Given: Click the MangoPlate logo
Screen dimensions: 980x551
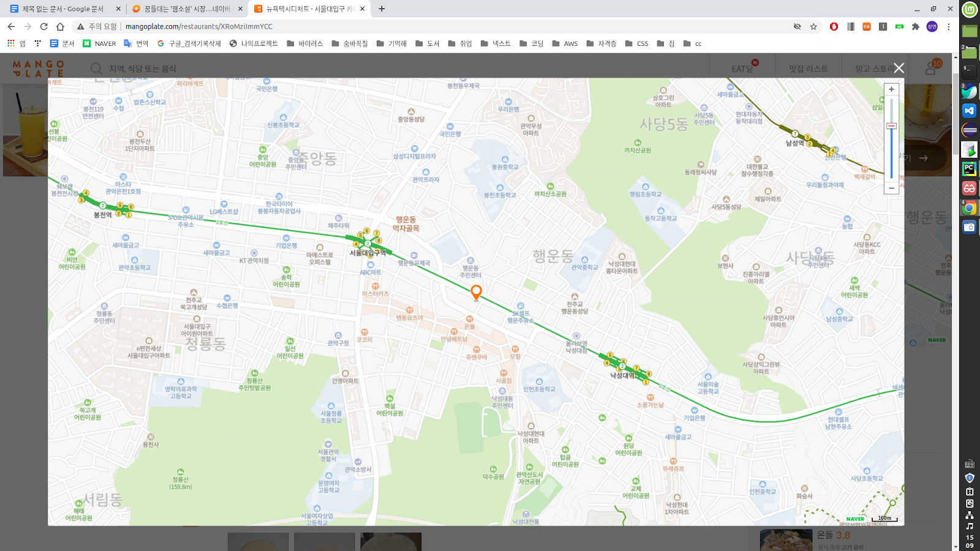Looking at the screenshot, I should click(x=38, y=68).
